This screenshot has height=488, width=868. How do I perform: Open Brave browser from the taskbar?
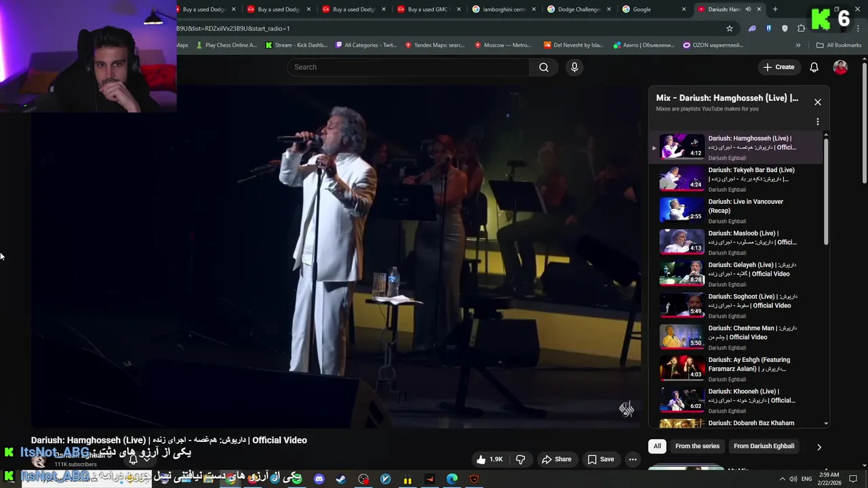(474, 479)
